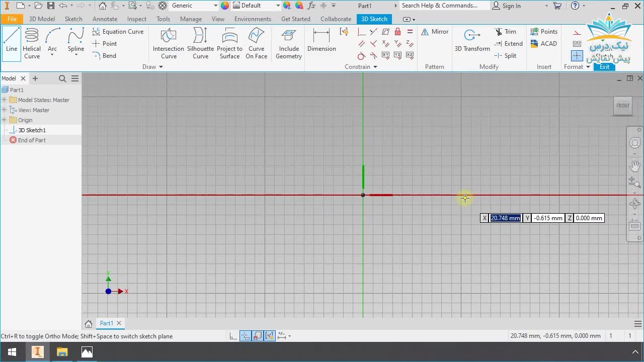
Task: Click the Mirror pattern tool
Action: click(435, 32)
